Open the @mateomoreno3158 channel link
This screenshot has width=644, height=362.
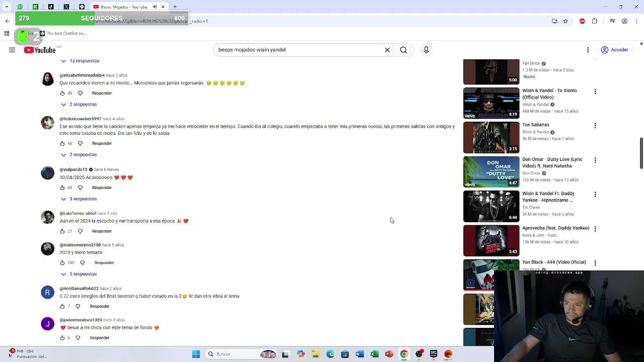[80, 245]
